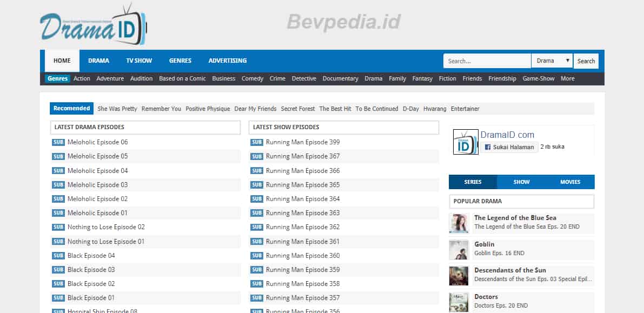This screenshot has height=313, width=644.
Task: Click the Doctors poster thumbnail
Action: [x=459, y=302]
